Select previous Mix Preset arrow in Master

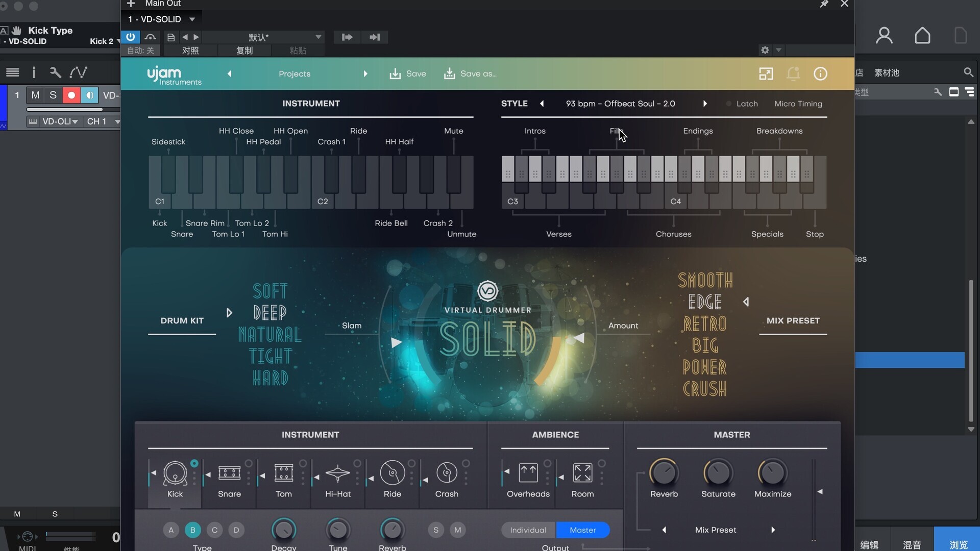click(664, 530)
